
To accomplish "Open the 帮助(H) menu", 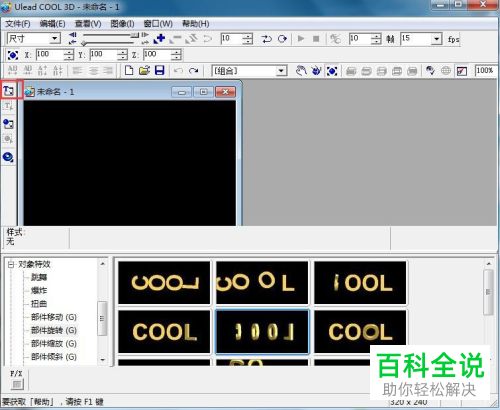I will coord(196,24).
